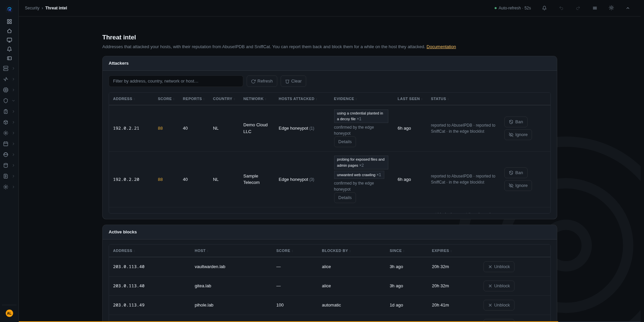Open the Documentation link
Viewport: 644px width, 322px height.
point(441,47)
